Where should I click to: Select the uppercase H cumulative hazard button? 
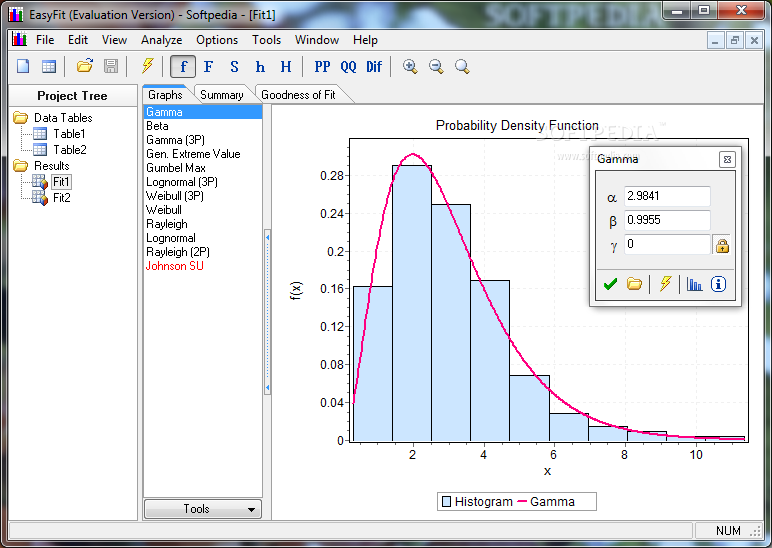click(x=286, y=66)
